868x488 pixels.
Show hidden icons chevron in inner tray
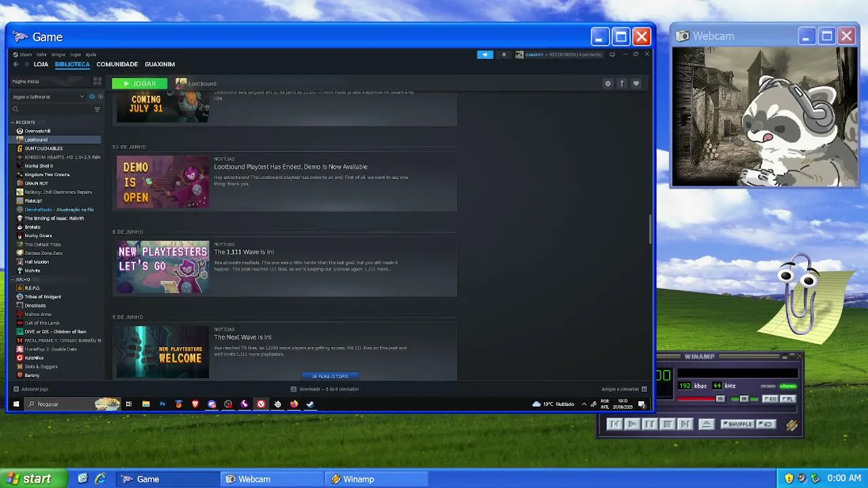pos(584,404)
